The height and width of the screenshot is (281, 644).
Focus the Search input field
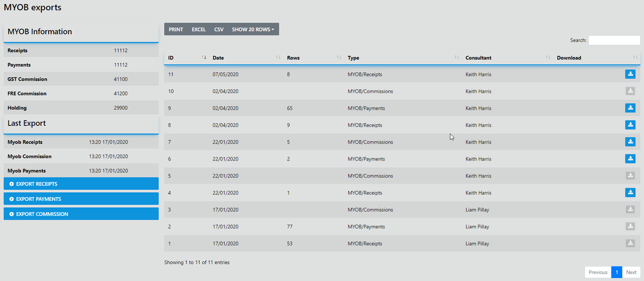coord(614,40)
